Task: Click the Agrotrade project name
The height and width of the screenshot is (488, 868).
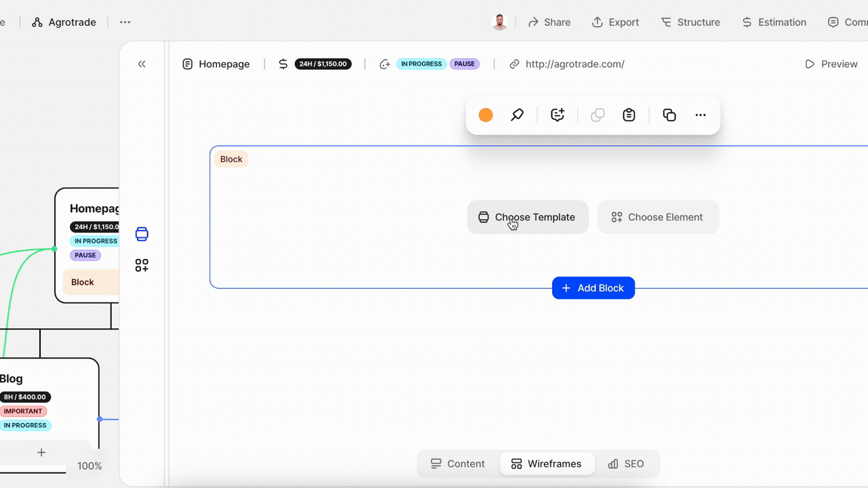Action: click(73, 22)
